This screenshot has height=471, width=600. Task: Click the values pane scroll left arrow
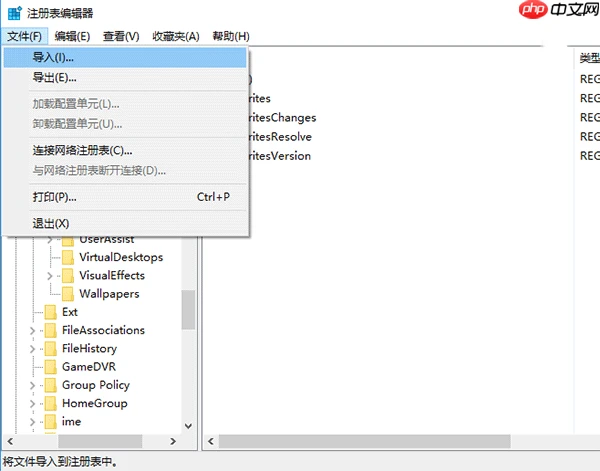(x=210, y=441)
